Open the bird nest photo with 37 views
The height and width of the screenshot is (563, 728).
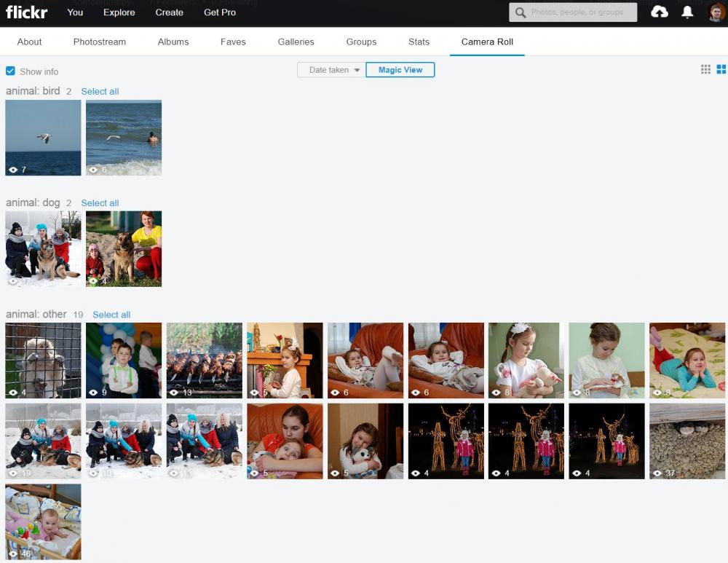(687, 441)
